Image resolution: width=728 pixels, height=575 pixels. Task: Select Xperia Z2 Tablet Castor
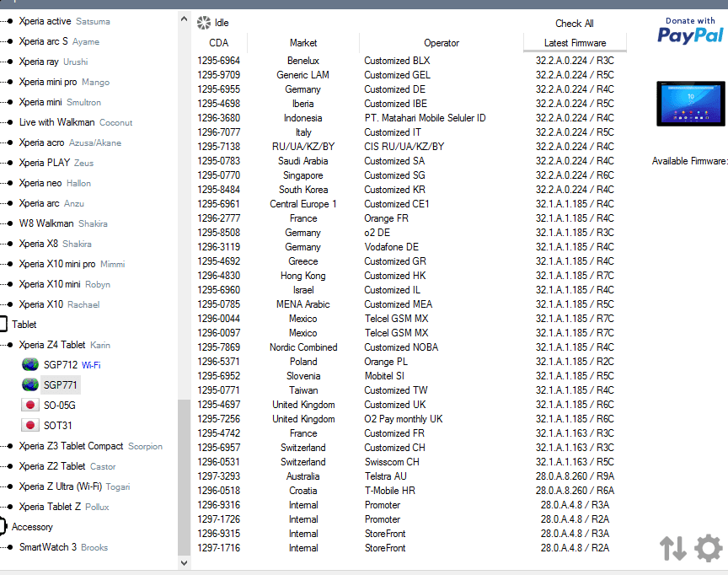tap(67, 466)
